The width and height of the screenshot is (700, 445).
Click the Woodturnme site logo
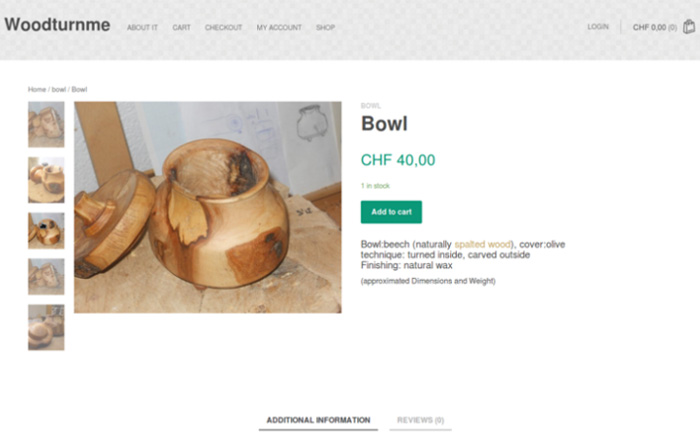pyautogui.click(x=57, y=25)
